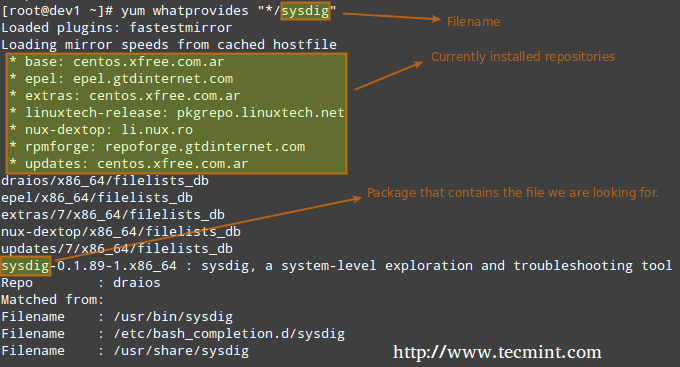
Task: Click the '/usr/bin/sysdig' filename entry
Action: coord(117,317)
